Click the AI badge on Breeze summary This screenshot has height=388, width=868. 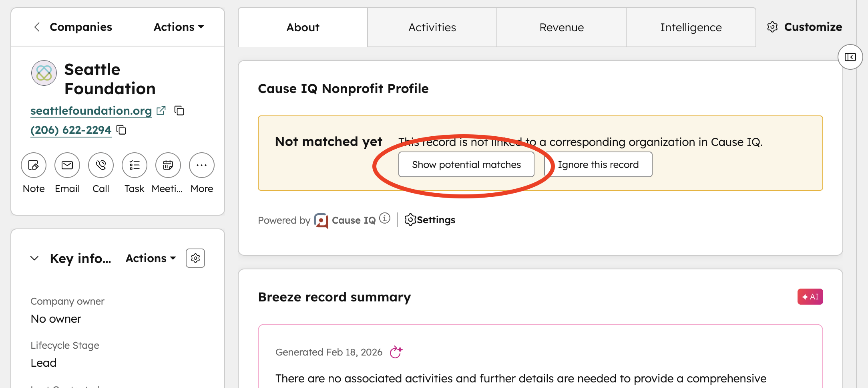(810, 297)
